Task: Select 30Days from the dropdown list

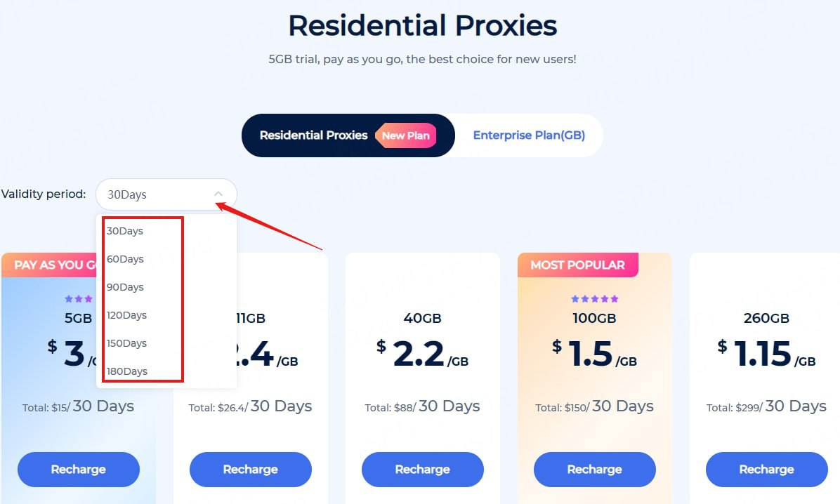Action: 125,231
